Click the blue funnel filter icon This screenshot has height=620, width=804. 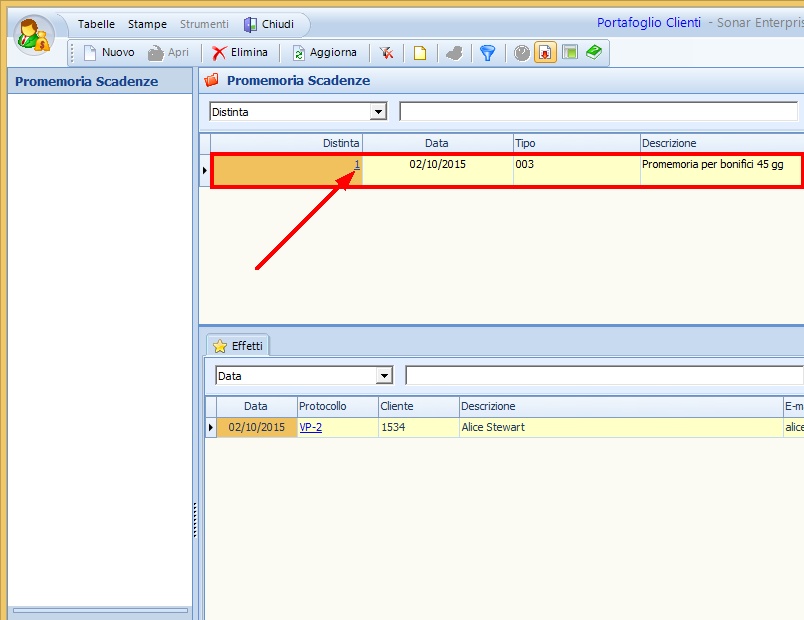(487, 53)
